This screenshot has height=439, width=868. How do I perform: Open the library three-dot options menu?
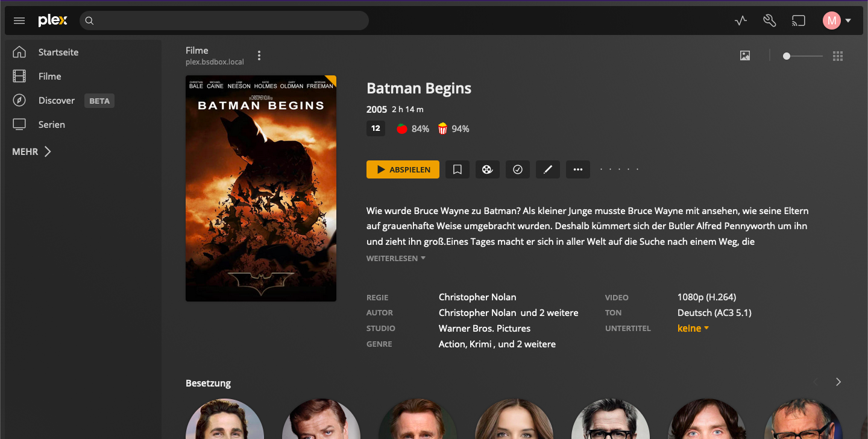point(259,55)
